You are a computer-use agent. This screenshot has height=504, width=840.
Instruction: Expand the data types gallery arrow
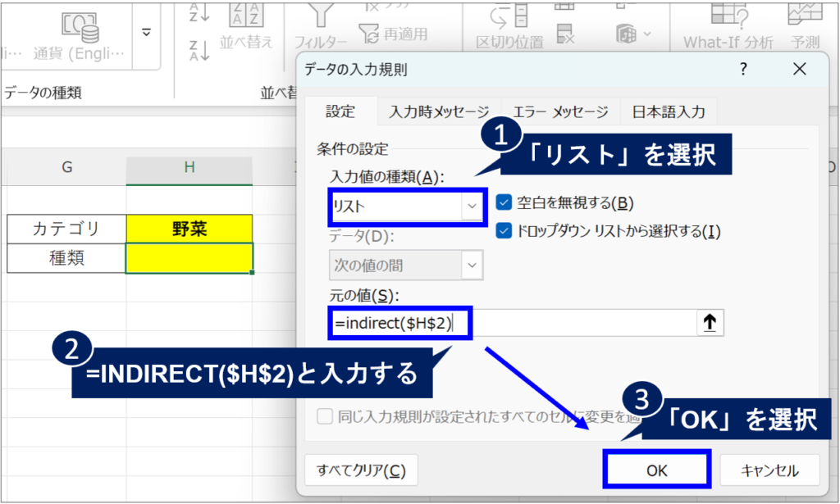click(x=146, y=33)
